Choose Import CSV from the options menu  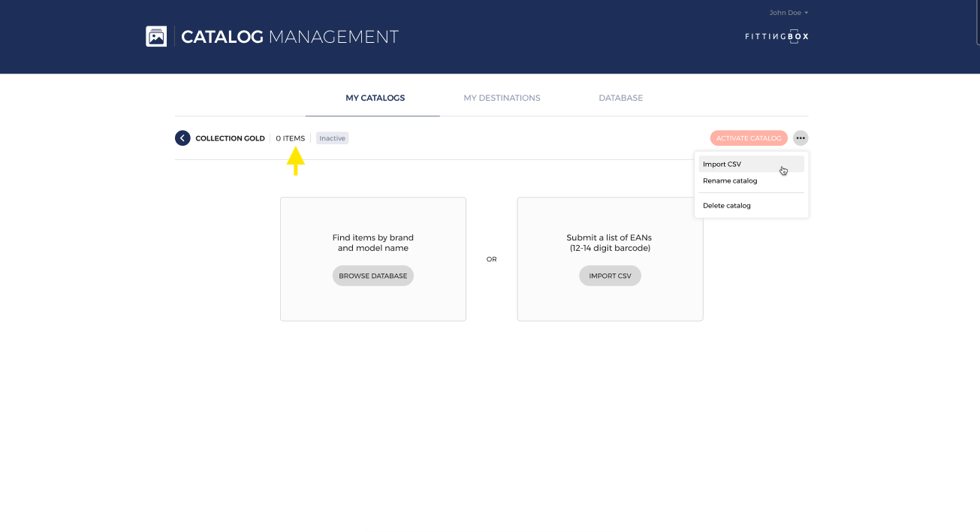722,164
